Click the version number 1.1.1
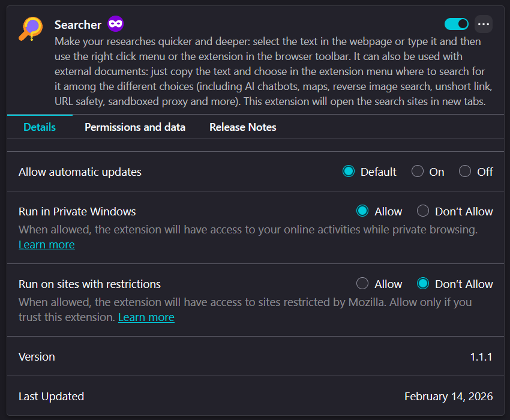Image resolution: width=510 pixels, height=420 pixels. pos(481,357)
